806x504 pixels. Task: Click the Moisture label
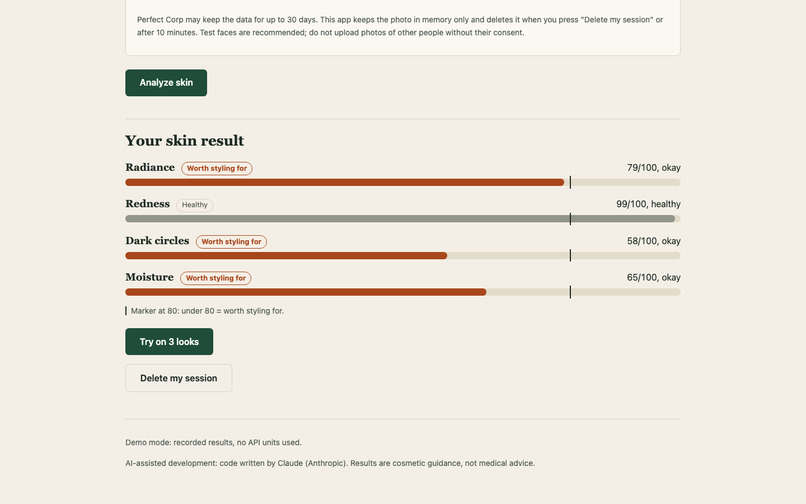coord(150,277)
